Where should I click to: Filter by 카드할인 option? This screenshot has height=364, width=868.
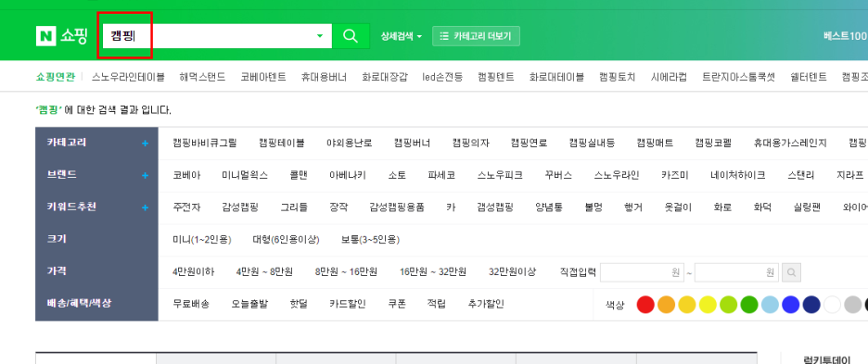(347, 304)
